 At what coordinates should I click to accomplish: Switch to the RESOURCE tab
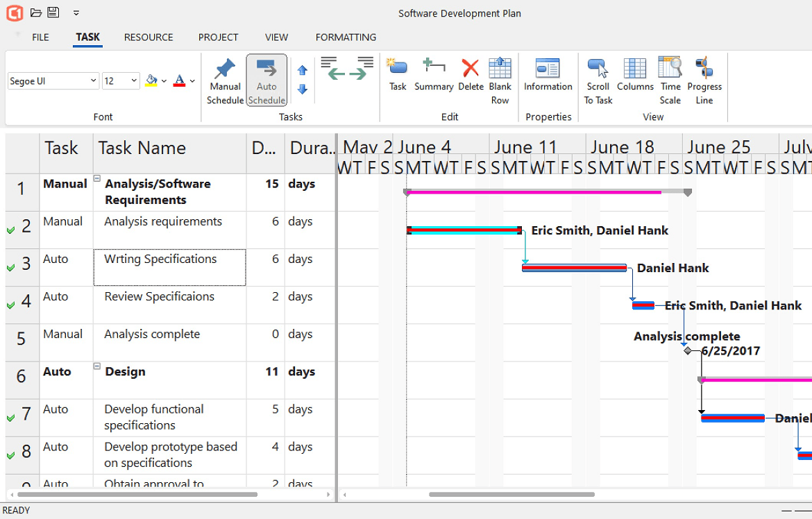click(149, 37)
